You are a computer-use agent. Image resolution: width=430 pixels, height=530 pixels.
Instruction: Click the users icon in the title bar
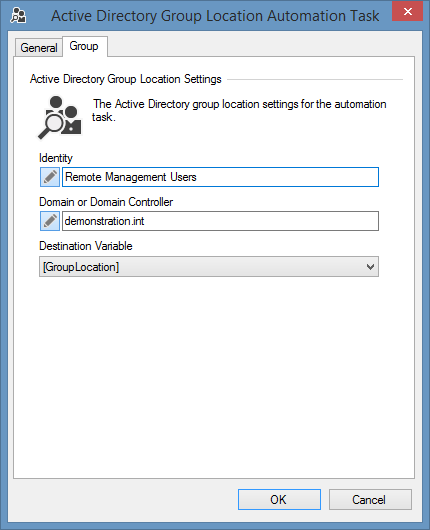[18, 16]
